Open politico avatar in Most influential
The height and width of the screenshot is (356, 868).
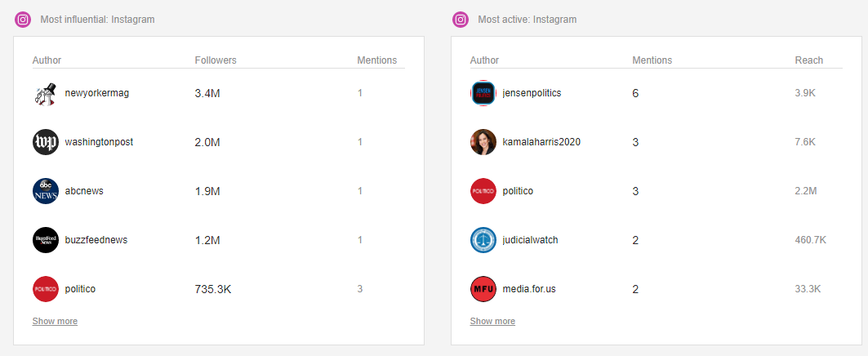[46, 289]
